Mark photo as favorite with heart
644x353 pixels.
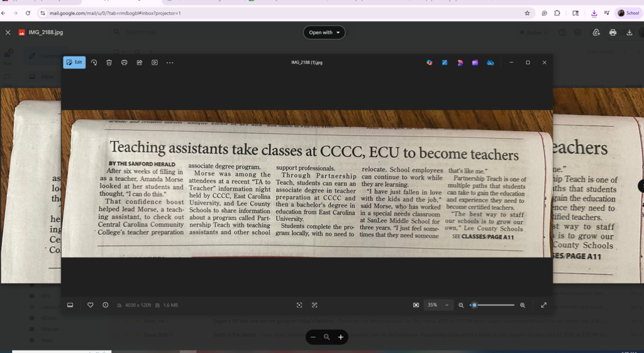[x=90, y=305]
